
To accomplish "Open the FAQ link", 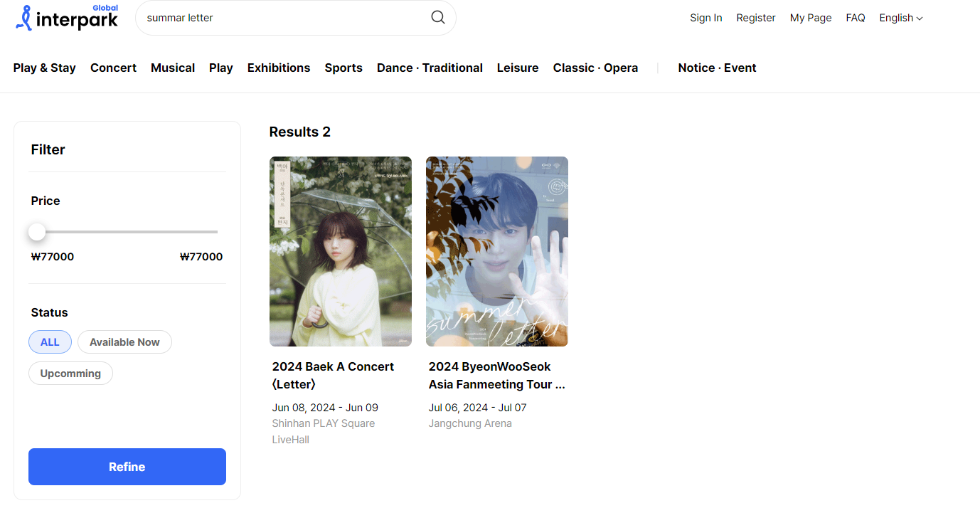I will [856, 18].
